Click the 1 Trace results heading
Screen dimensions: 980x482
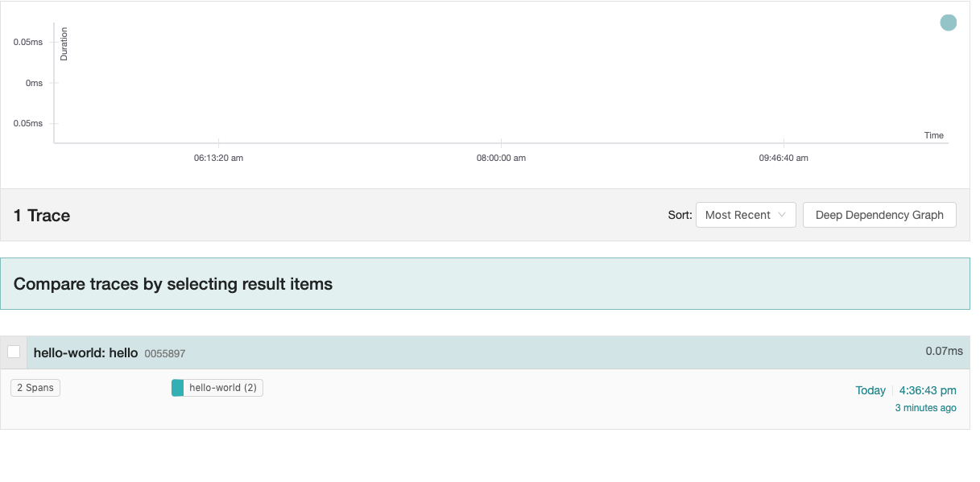42,216
